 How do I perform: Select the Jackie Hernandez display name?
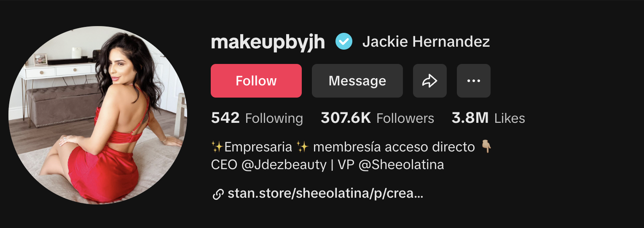click(426, 42)
